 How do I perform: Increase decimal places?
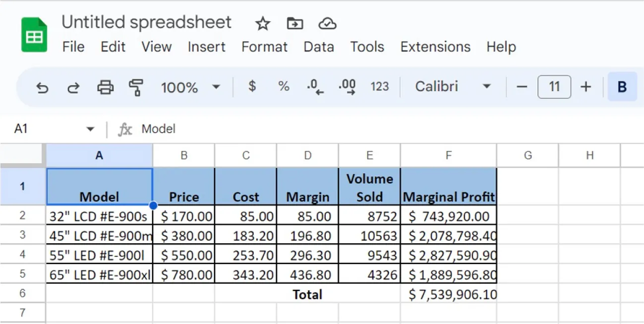[x=347, y=87]
